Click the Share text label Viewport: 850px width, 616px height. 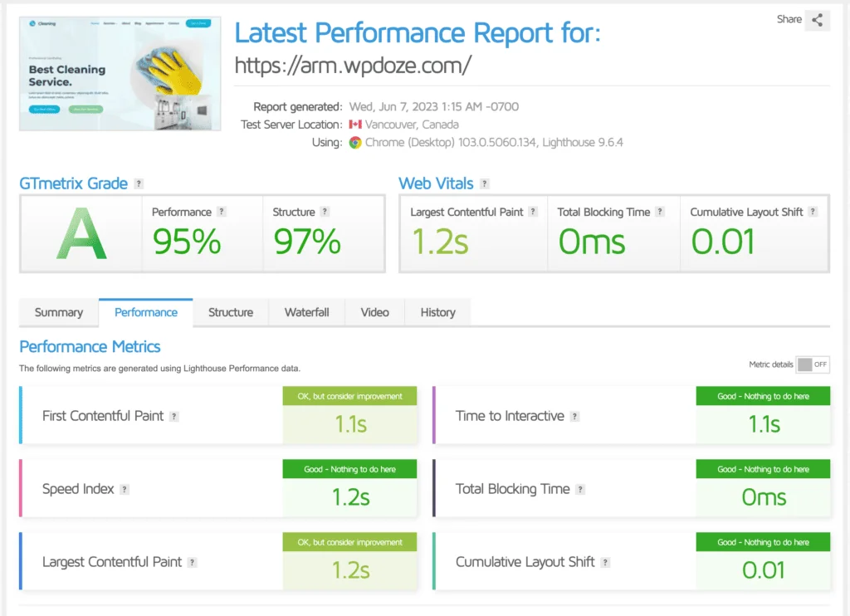[789, 19]
